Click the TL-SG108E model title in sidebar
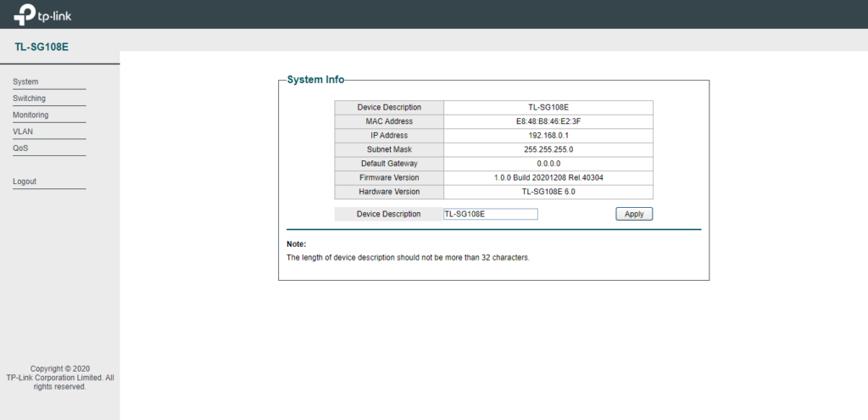 pyautogui.click(x=42, y=47)
